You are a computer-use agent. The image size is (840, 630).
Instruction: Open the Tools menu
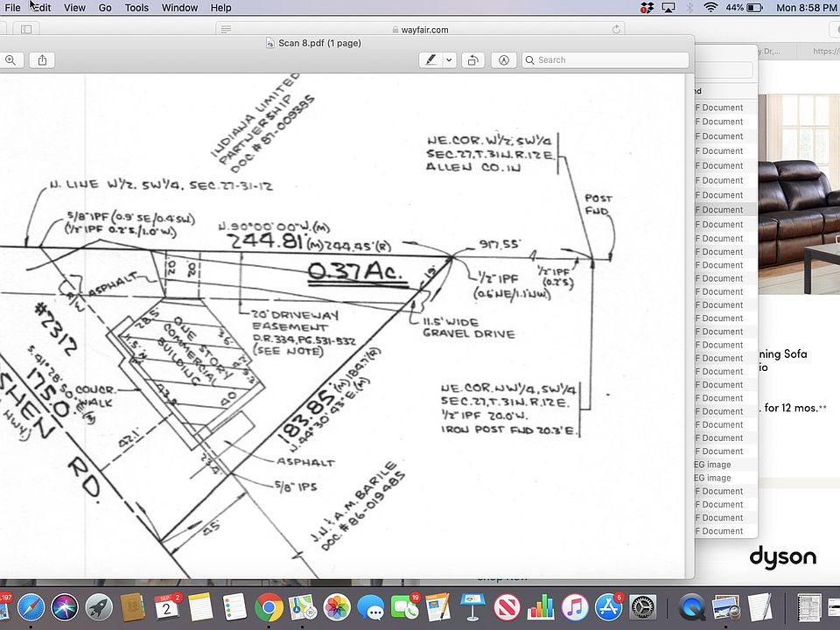(136, 7)
